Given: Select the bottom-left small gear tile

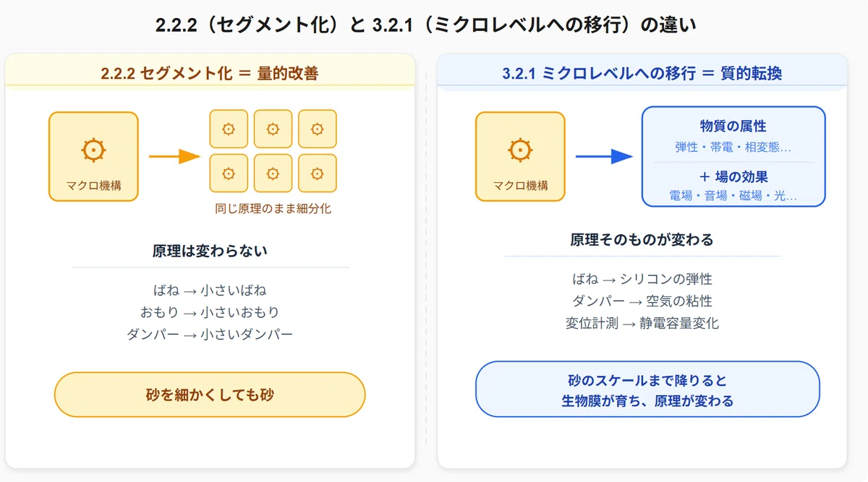Looking at the screenshot, I should pyautogui.click(x=229, y=173).
